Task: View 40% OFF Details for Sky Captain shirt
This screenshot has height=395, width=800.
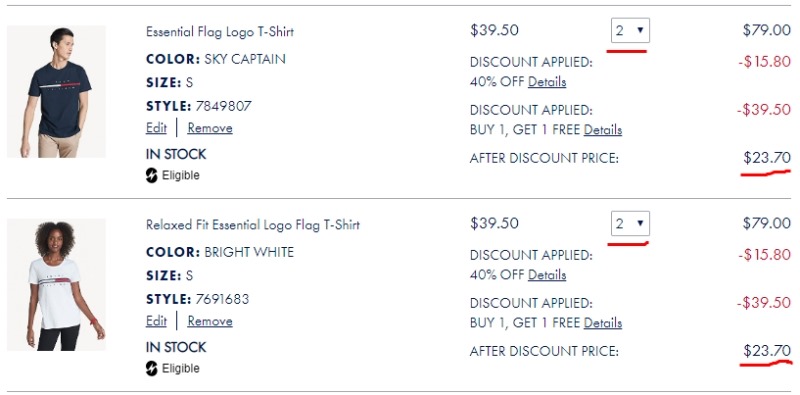Action: 547,82
